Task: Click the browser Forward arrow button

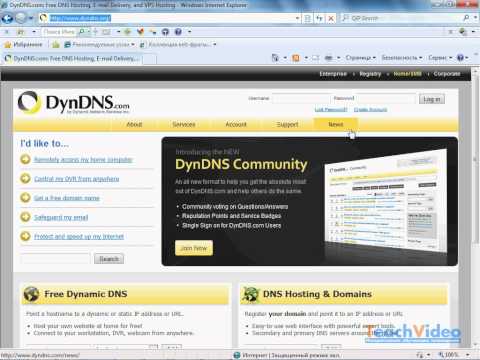Action: [x=21, y=18]
